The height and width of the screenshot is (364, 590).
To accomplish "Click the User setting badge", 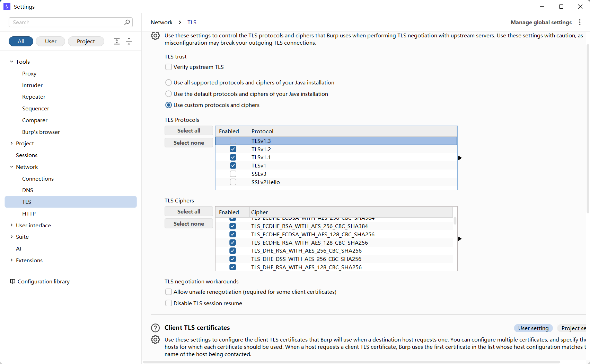I will [533, 328].
